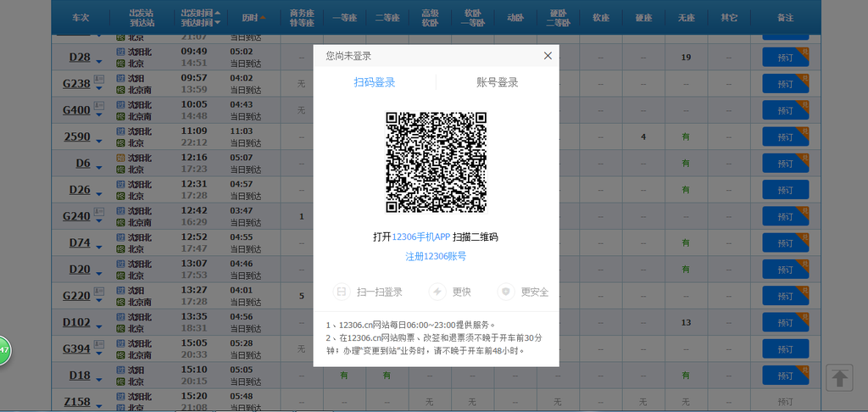This screenshot has height=412, width=868.
Task: Click the 车次 column header
Action: click(x=81, y=18)
